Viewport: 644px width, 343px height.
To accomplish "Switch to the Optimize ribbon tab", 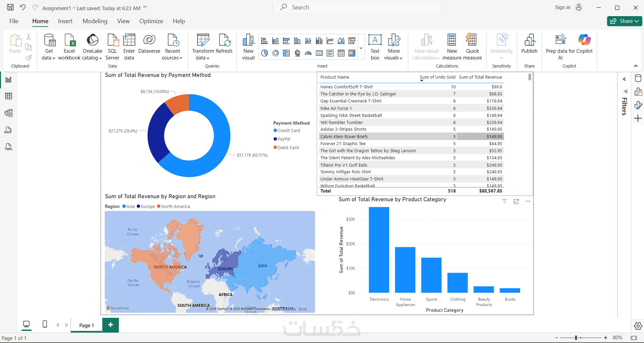I will pos(151,21).
